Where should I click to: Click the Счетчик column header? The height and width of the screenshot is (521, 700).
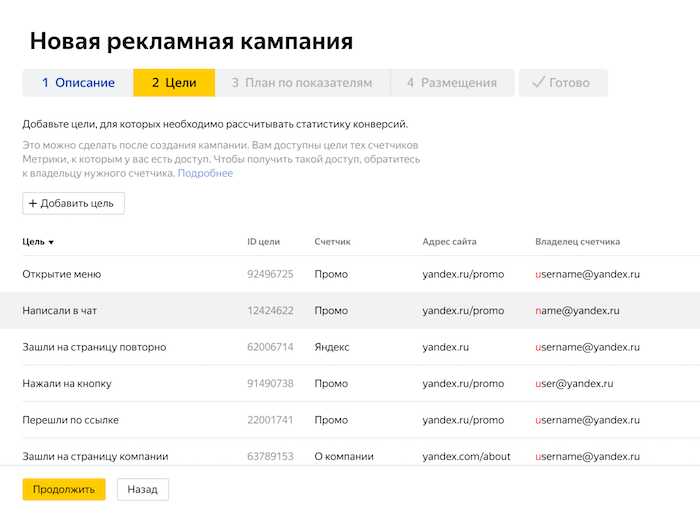click(332, 242)
